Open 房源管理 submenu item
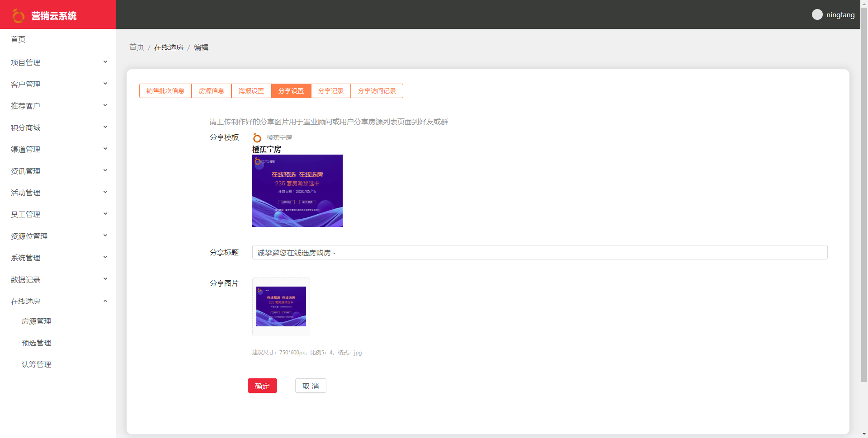The image size is (868, 438). point(36,321)
